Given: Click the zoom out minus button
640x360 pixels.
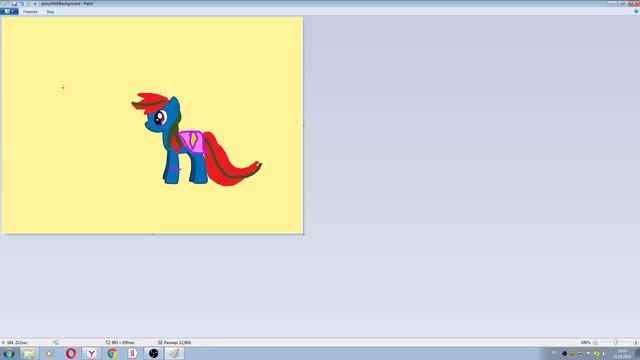Looking at the screenshot, I should [x=595, y=342].
